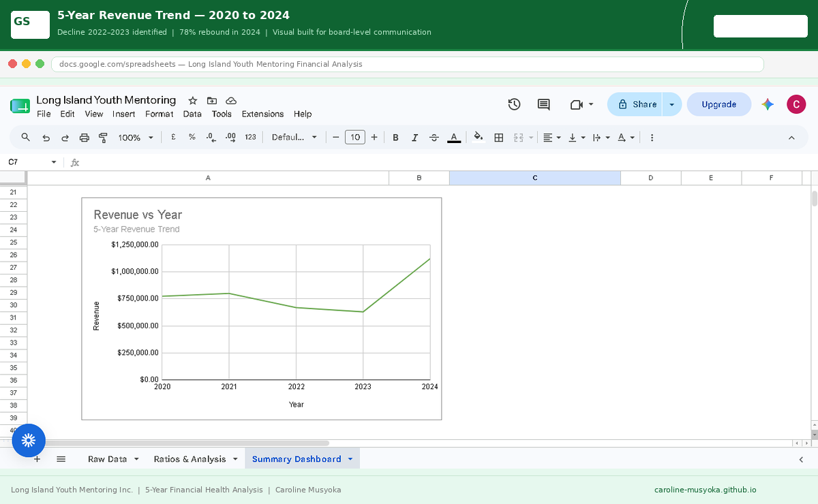The width and height of the screenshot is (818, 504).
Task: Open the Help menu
Action: [303, 114]
